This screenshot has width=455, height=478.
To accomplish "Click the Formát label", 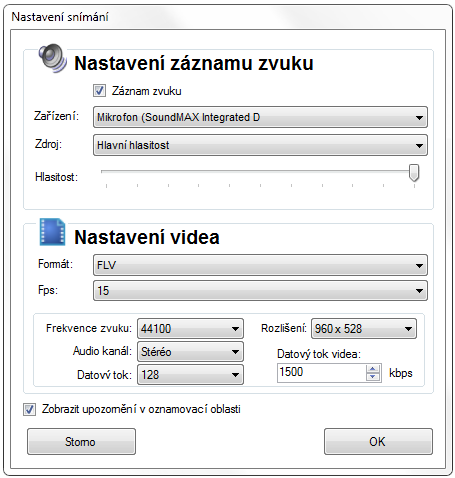I will click(x=55, y=264).
